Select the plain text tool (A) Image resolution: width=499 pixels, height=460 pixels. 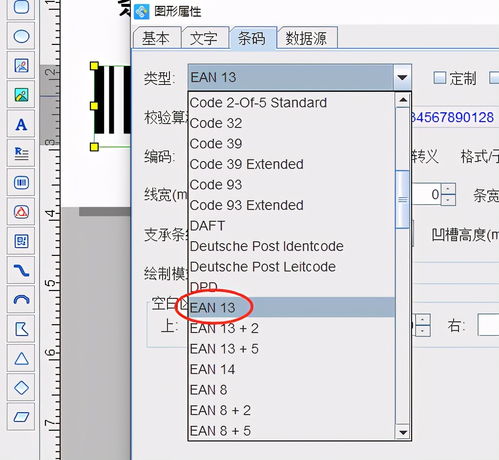(21, 124)
